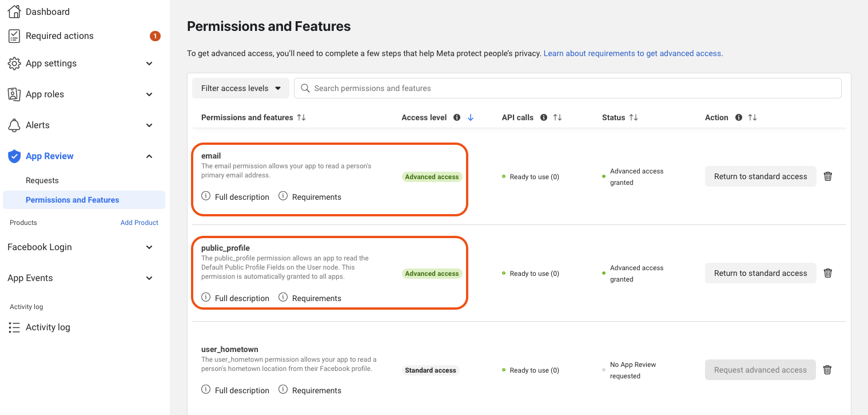Expand the App settings section
The image size is (868, 415).
pos(149,64)
